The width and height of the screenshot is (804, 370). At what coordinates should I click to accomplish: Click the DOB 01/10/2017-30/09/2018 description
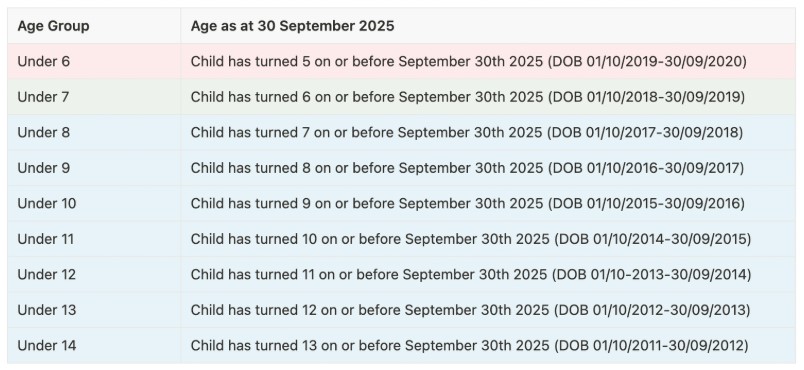pos(467,132)
